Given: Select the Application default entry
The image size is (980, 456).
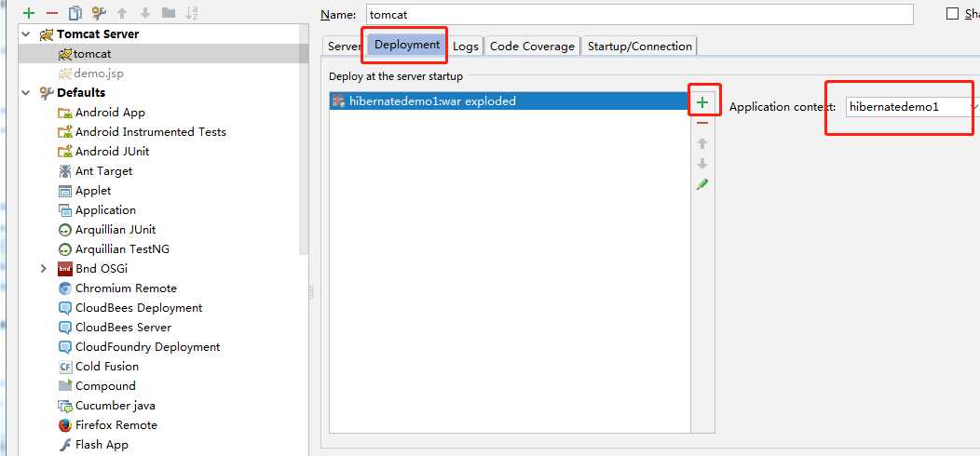Looking at the screenshot, I should pyautogui.click(x=105, y=210).
